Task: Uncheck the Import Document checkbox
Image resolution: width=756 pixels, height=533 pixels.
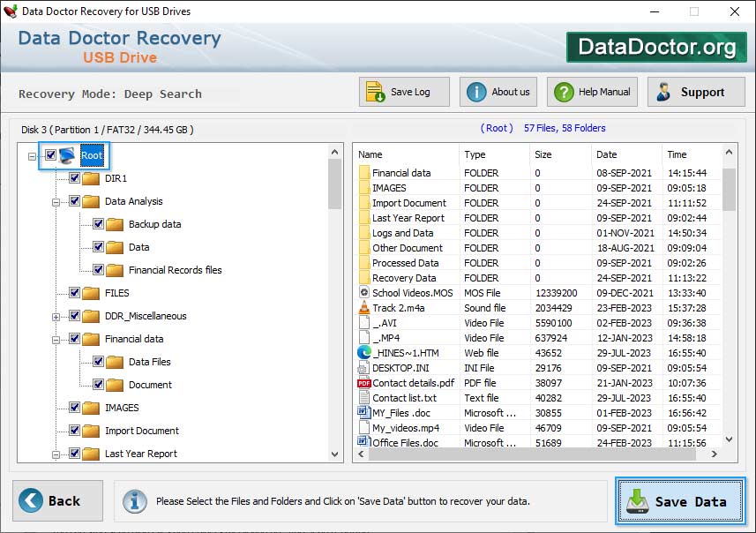Action: click(x=74, y=430)
